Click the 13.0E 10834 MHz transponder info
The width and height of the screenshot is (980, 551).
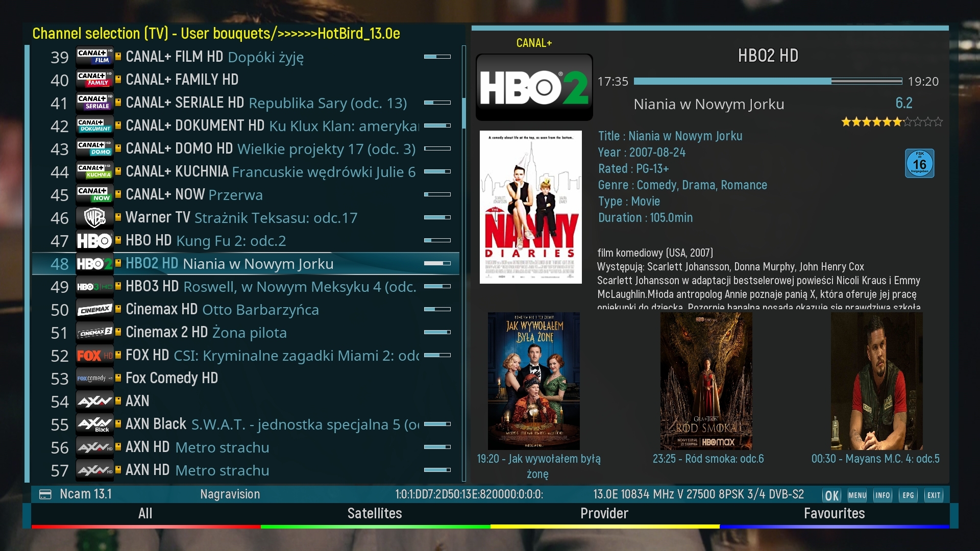point(698,494)
